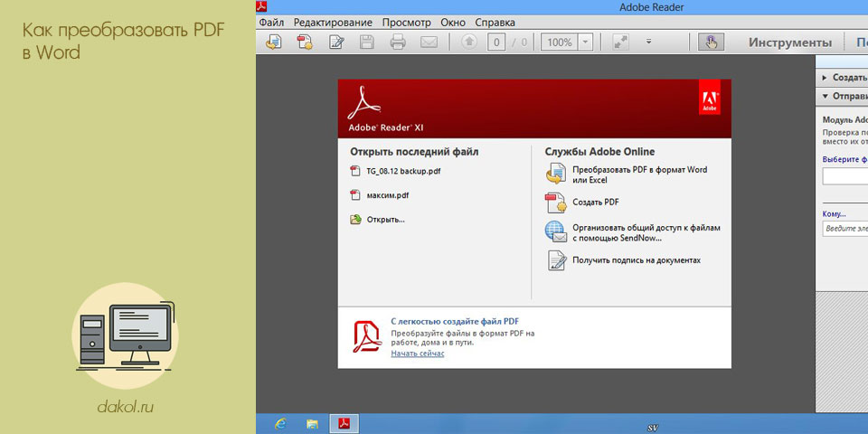Click Преобразовать PDF в формат Word или Excel

640,175
